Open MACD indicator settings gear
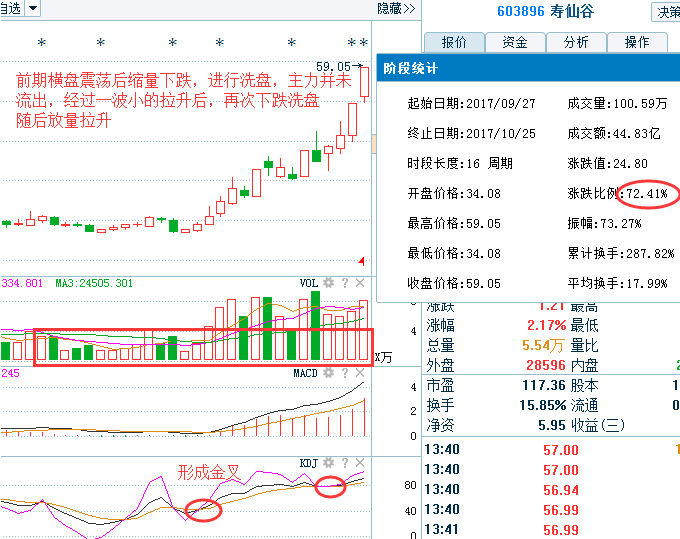680x539 pixels. [329, 373]
